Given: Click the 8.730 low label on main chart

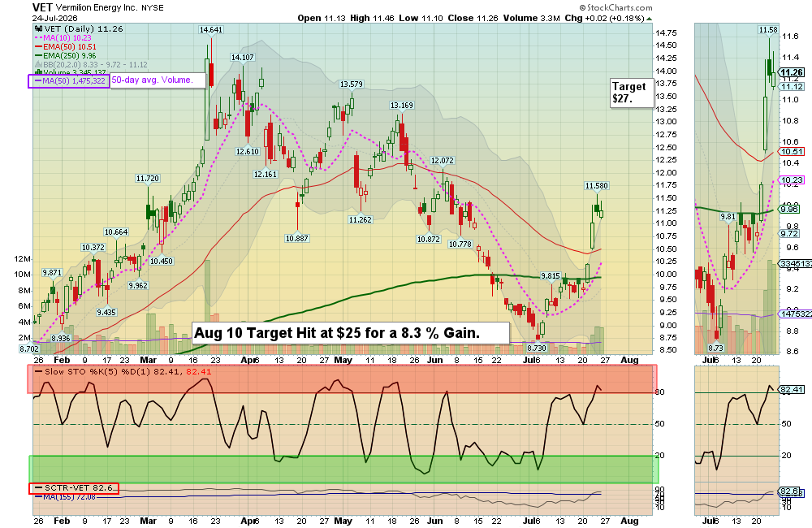Looking at the screenshot, I should [536, 348].
